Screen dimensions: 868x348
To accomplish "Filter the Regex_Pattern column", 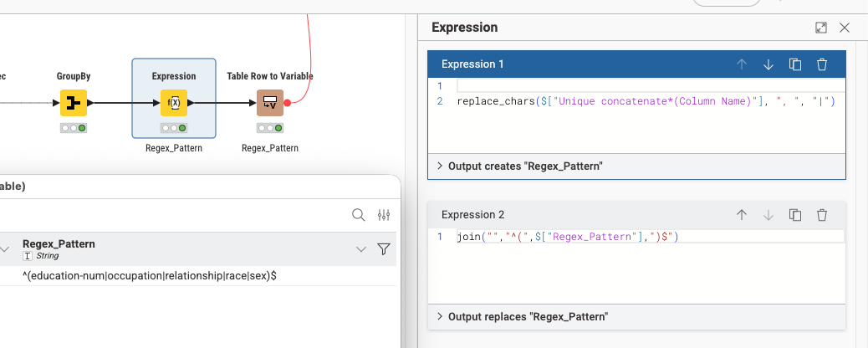I will 384,249.
